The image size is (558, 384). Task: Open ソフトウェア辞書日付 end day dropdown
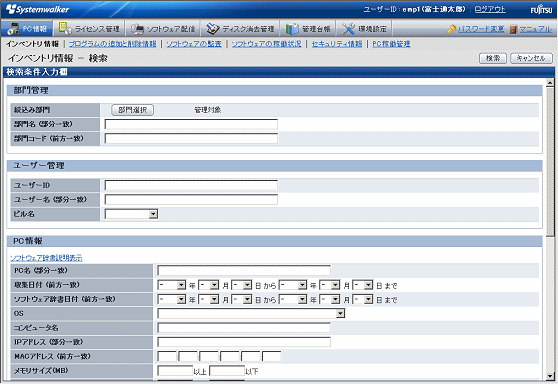[363, 299]
